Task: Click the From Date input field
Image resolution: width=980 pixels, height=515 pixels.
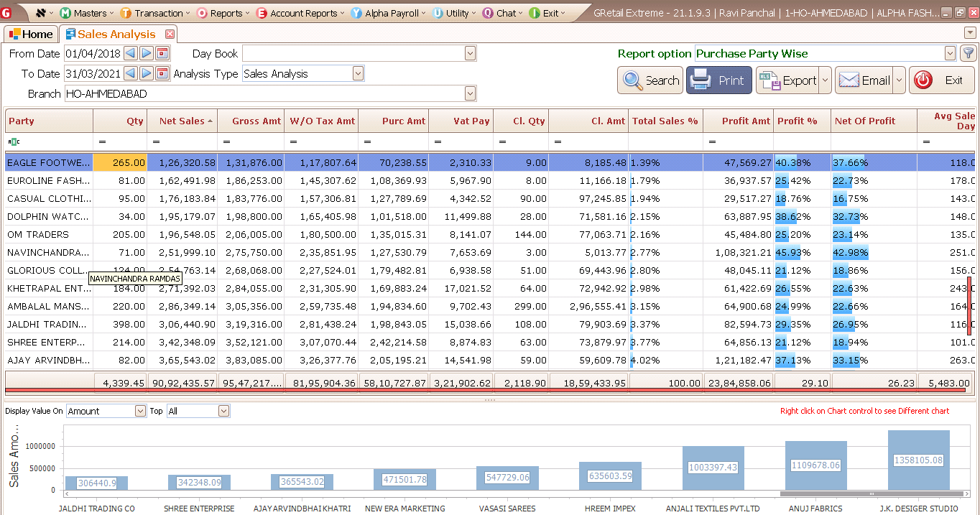Action: (x=93, y=53)
